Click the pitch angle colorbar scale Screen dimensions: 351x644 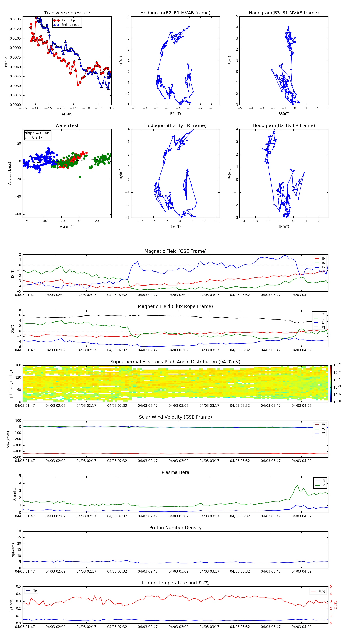(331, 384)
